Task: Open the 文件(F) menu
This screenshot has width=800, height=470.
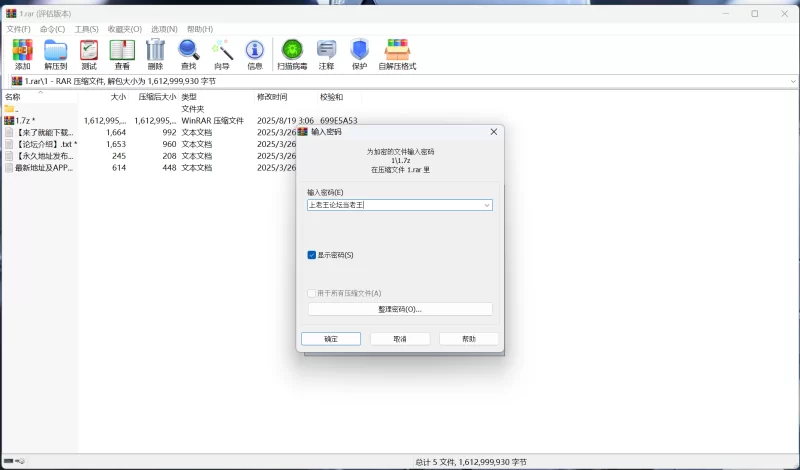Action: pos(18,29)
